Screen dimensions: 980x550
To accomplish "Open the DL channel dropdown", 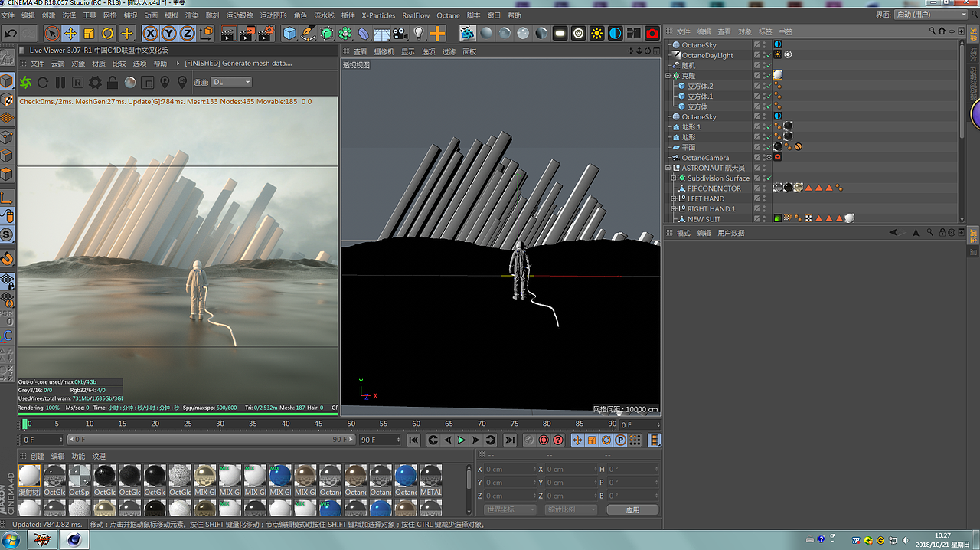I will coord(231,82).
